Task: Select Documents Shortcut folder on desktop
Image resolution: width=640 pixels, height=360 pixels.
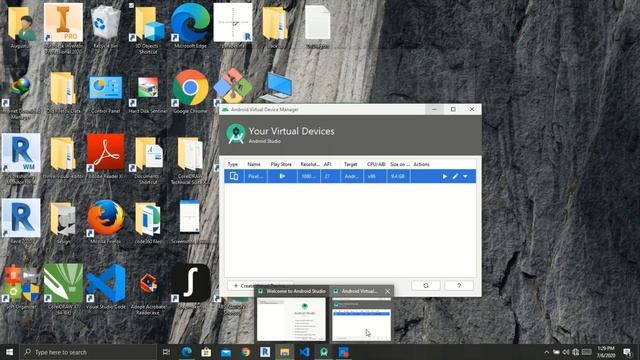Action: coord(148,160)
